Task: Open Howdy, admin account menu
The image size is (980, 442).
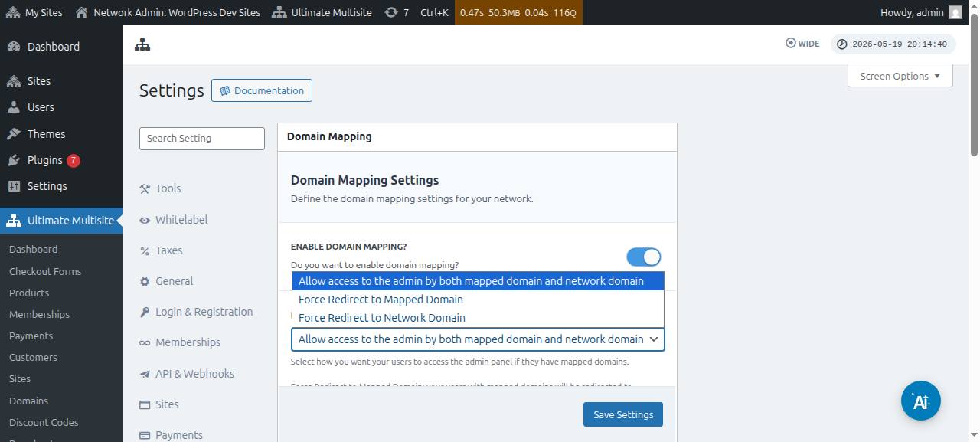Action: point(921,12)
